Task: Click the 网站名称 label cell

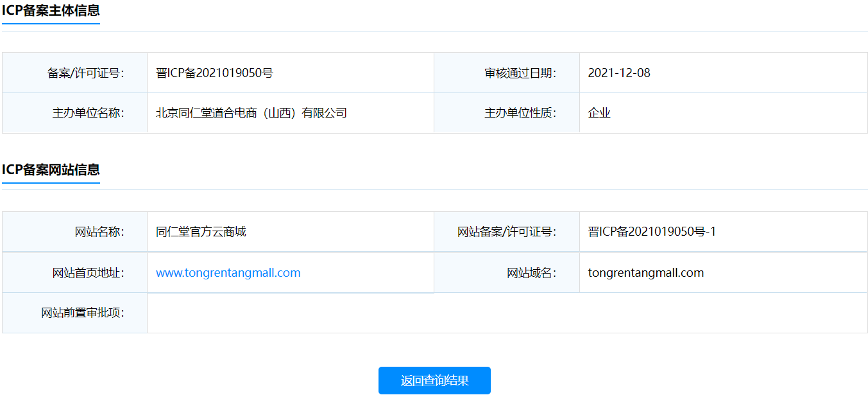Action: point(99,232)
